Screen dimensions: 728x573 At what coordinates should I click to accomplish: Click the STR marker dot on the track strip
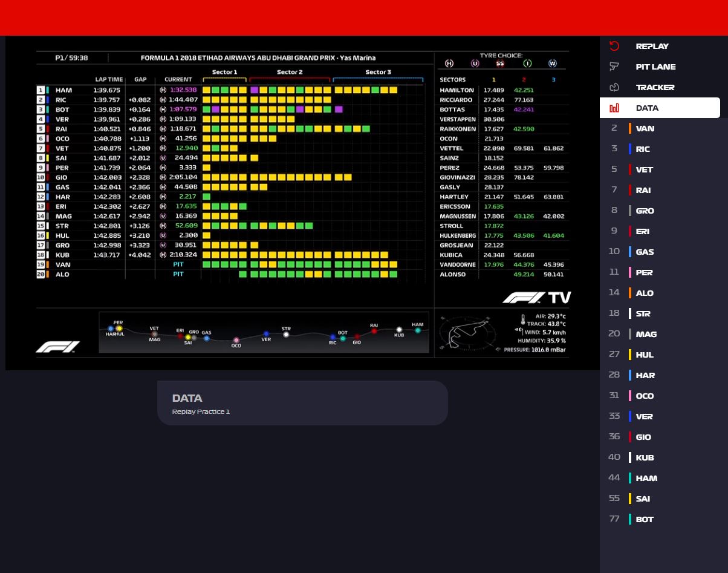click(286, 335)
